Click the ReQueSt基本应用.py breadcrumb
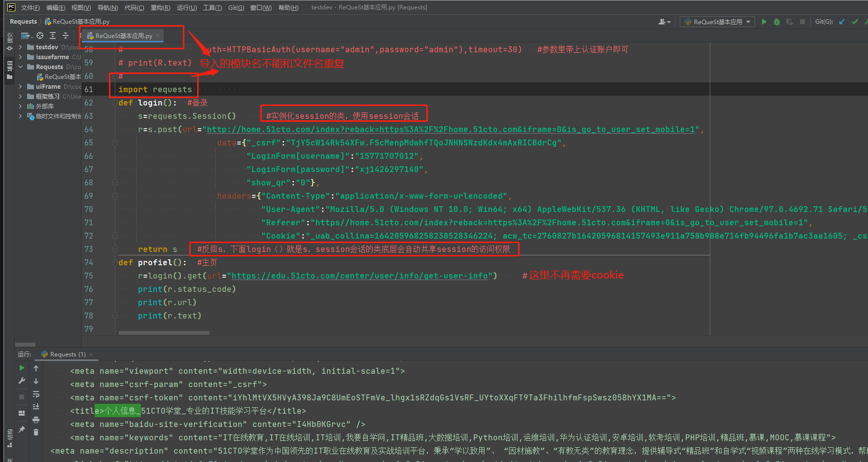 tap(77, 21)
